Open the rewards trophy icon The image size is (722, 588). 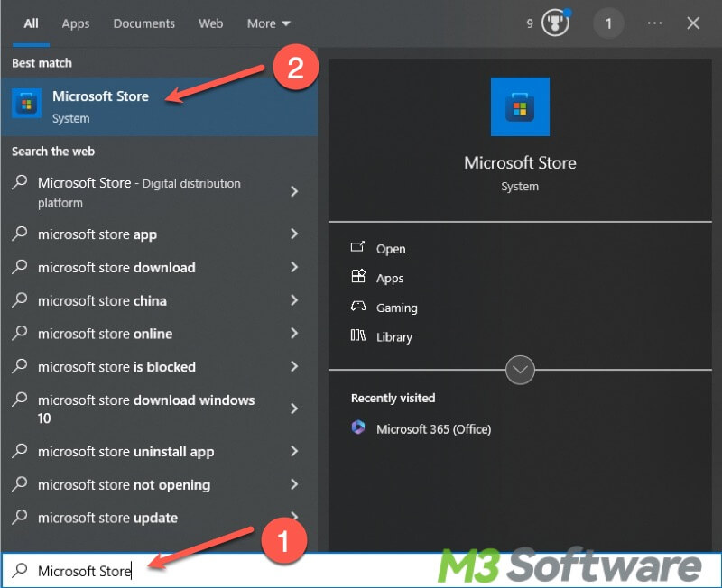(555, 23)
